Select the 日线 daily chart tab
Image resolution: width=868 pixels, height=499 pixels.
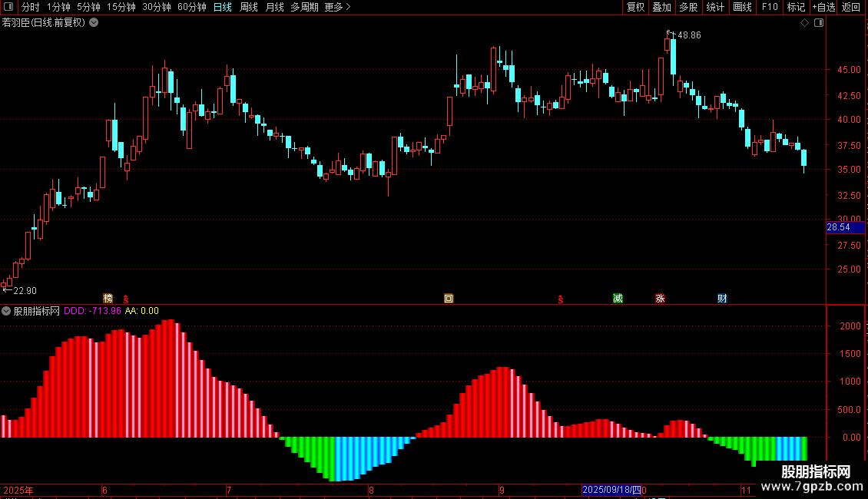tap(223, 7)
